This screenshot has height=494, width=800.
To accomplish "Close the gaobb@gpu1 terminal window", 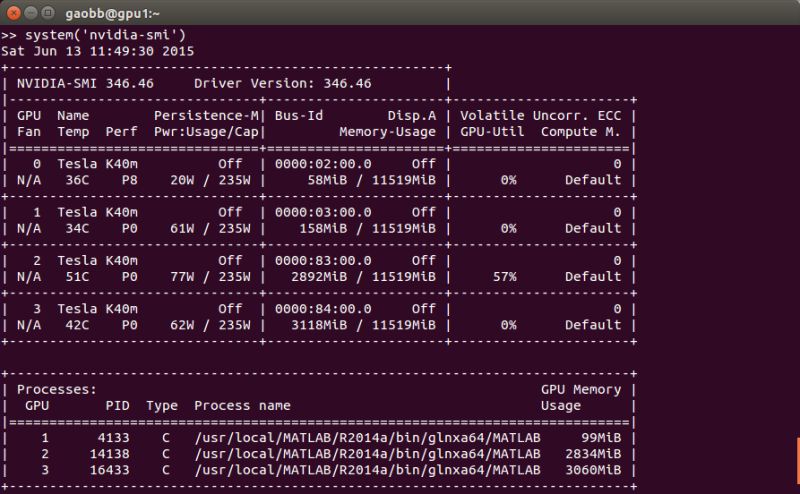I will pos(14,13).
